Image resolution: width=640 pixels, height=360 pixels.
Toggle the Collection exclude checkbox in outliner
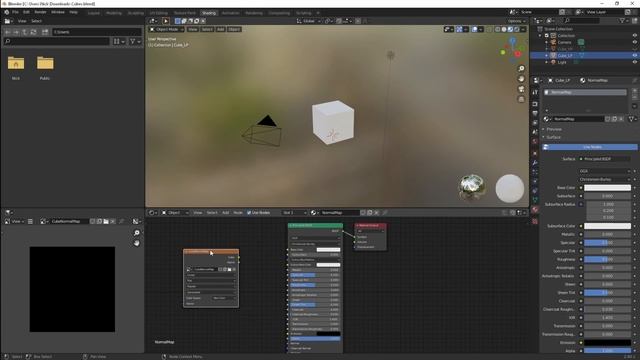547,36
